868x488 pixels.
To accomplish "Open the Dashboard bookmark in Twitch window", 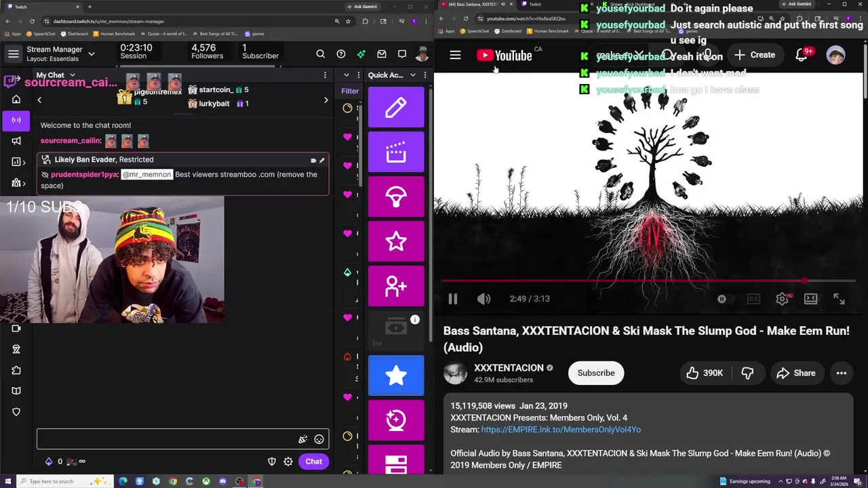I will (74, 34).
